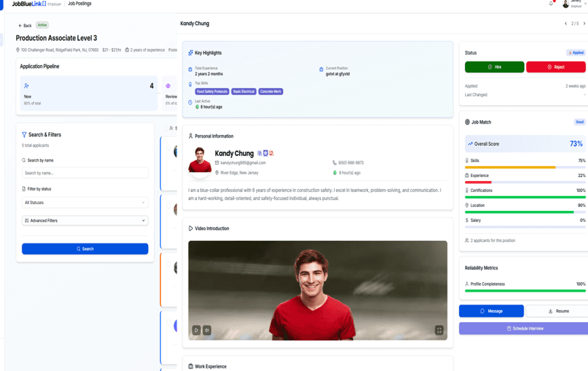Click the email envelope icon beside kandychung995@gmail.com

click(217, 163)
